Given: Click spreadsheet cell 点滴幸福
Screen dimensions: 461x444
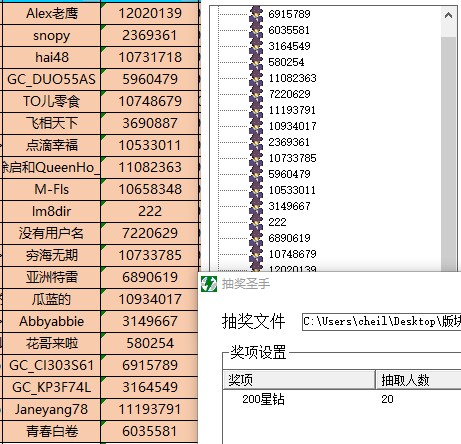Looking at the screenshot, I should point(51,145).
